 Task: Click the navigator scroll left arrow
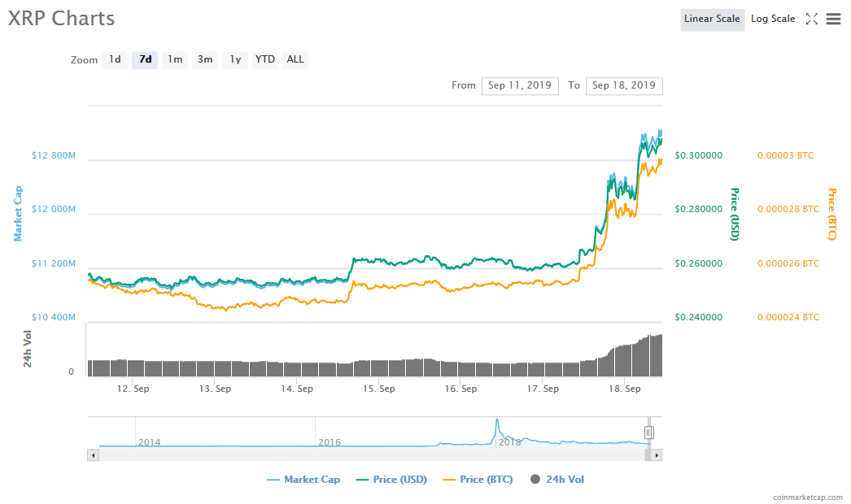click(x=94, y=455)
